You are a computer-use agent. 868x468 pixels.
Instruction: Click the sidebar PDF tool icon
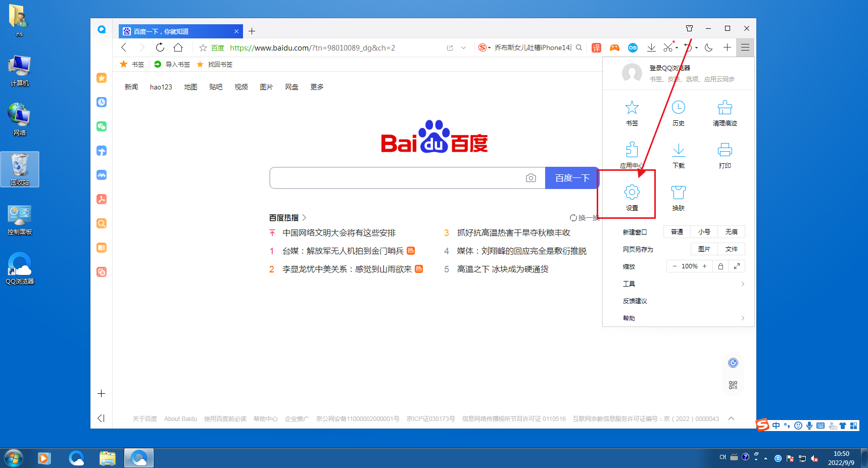[x=102, y=199]
